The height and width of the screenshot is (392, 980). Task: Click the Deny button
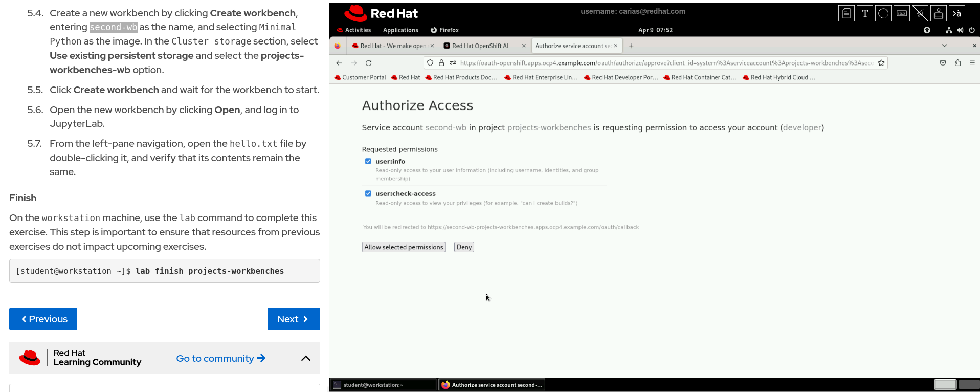464,247
